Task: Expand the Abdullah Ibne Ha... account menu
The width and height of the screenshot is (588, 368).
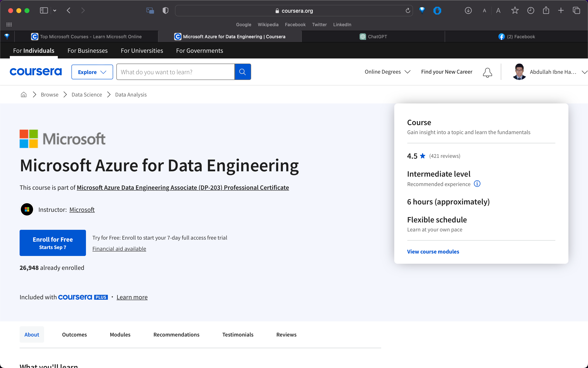Action: coord(559,72)
